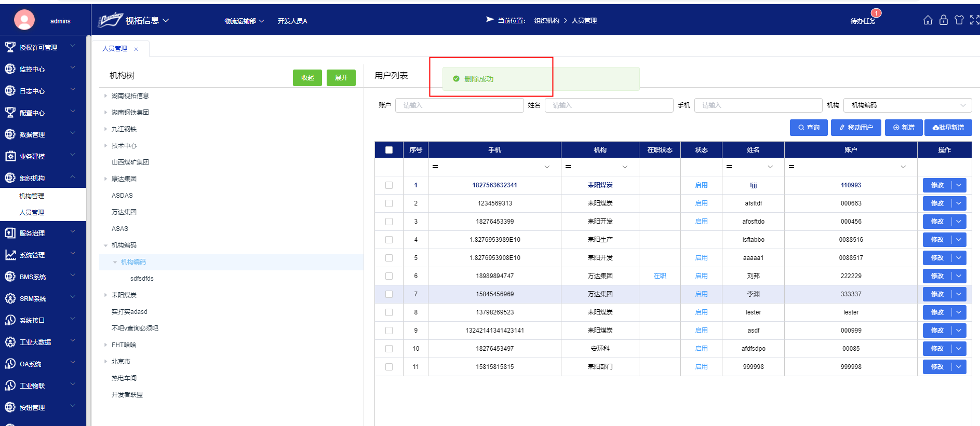Check the row for user 刘邦
The image size is (980, 426).
pyautogui.click(x=389, y=276)
